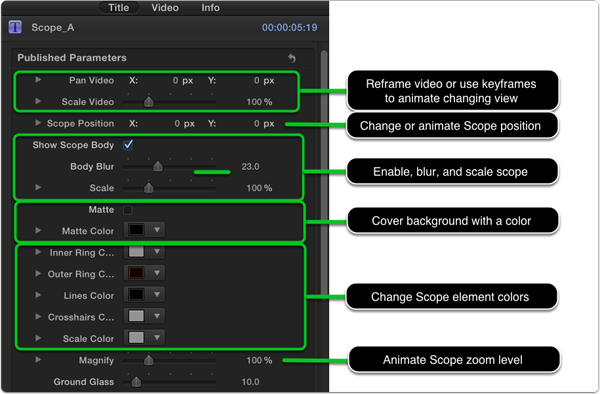600x394 pixels.
Task: Click the gray Scale Color swatch
Action: pyautogui.click(x=136, y=338)
